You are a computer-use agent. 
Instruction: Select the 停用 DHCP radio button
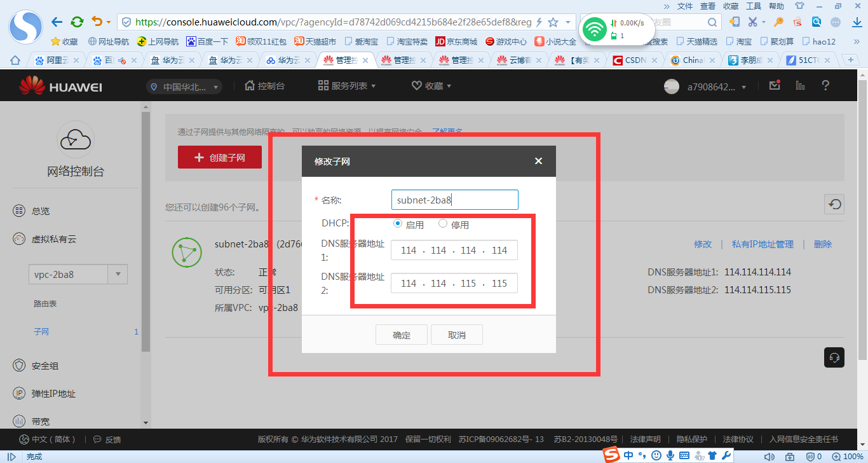click(x=443, y=224)
